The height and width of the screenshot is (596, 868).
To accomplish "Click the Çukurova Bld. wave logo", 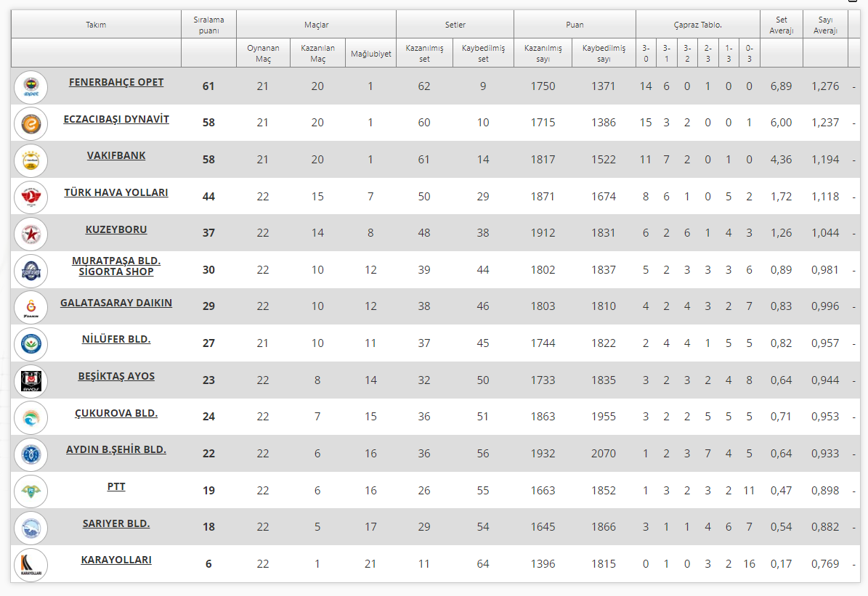I will pos(31,417).
